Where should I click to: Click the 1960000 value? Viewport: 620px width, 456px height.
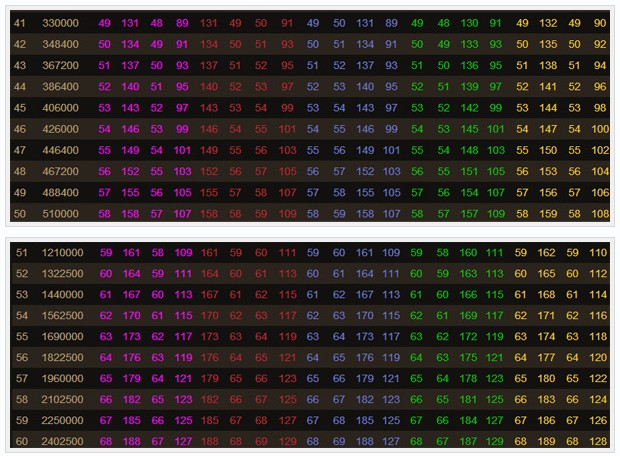[x=62, y=378]
